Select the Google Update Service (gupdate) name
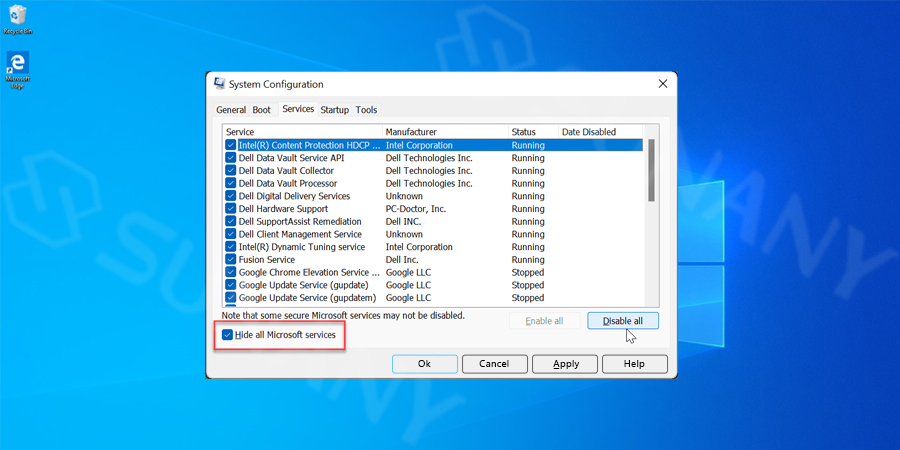This screenshot has height=450, width=900. pyautogui.click(x=304, y=285)
